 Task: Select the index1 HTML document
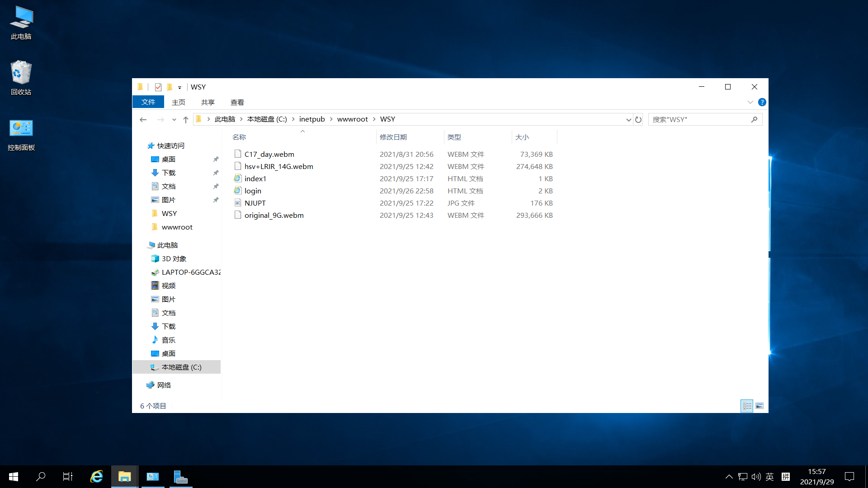(255, 178)
